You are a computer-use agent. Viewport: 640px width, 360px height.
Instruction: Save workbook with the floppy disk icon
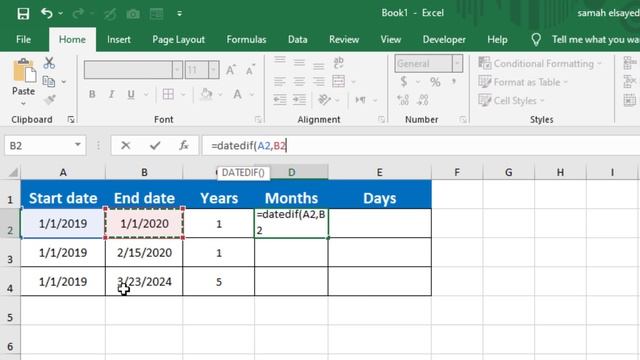[23, 13]
